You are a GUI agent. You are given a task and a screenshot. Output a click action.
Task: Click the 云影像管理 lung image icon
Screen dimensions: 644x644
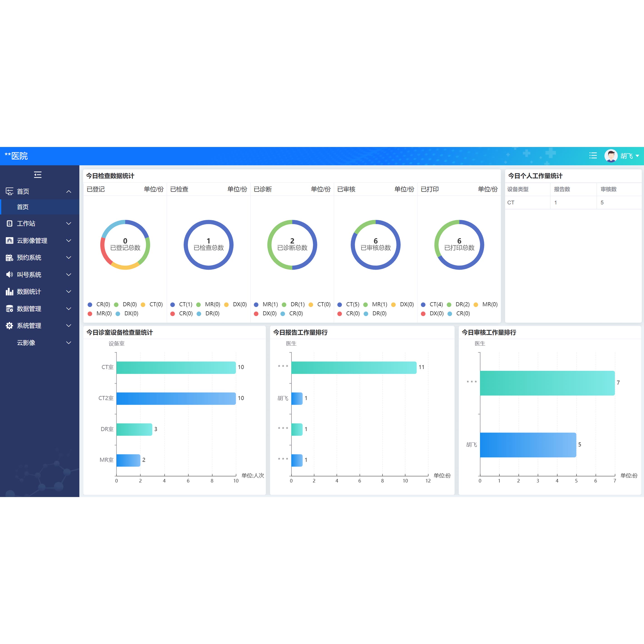(9, 241)
